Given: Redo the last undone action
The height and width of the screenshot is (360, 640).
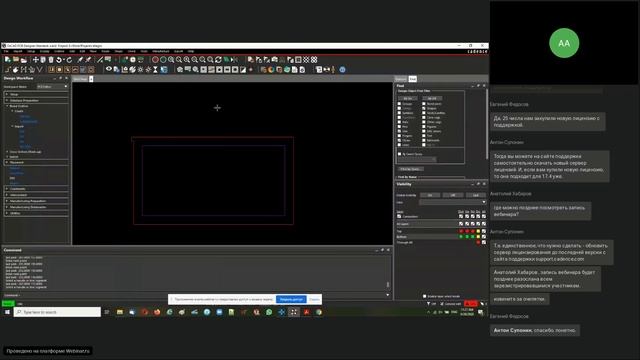Looking at the screenshot, I should tap(69, 60).
